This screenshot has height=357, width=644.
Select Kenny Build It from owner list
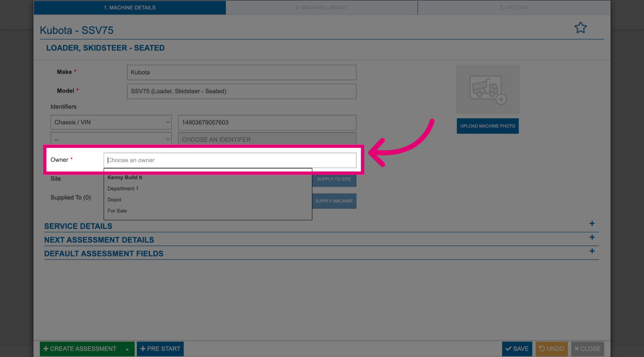click(x=208, y=177)
